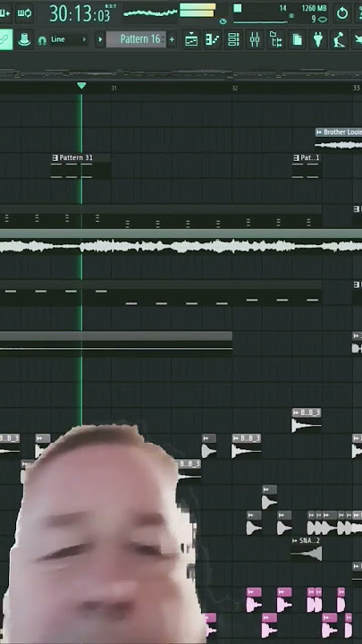Click the CPU load value 14
This screenshot has width=362, height=644.
[282, 8]
